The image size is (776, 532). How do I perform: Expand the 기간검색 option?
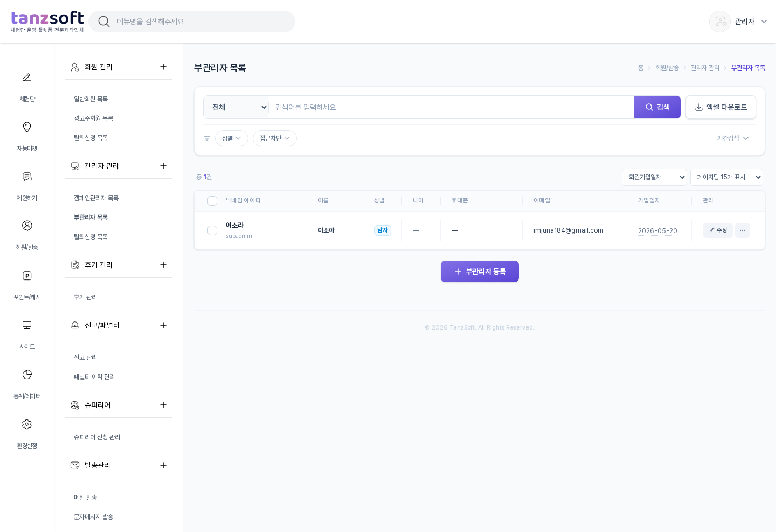tap(733, 138)
